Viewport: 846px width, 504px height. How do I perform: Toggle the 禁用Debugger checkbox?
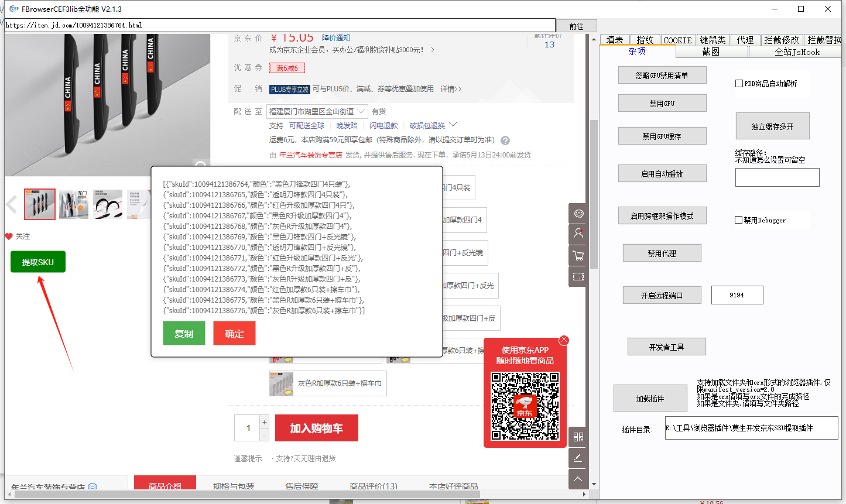[x=739, y=220]
